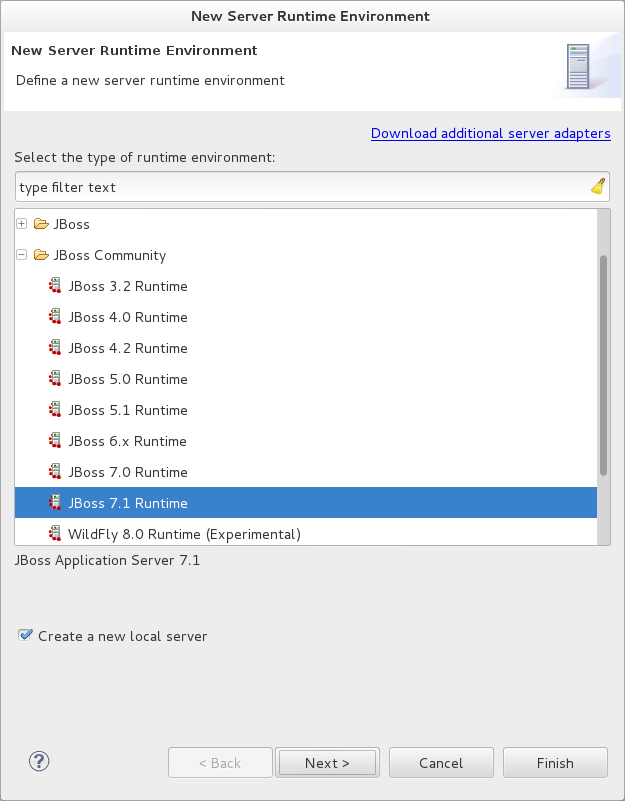Screen dimensions: 625x801
Task: Open help via the question mark icon
Action: [x=38, y=761]
